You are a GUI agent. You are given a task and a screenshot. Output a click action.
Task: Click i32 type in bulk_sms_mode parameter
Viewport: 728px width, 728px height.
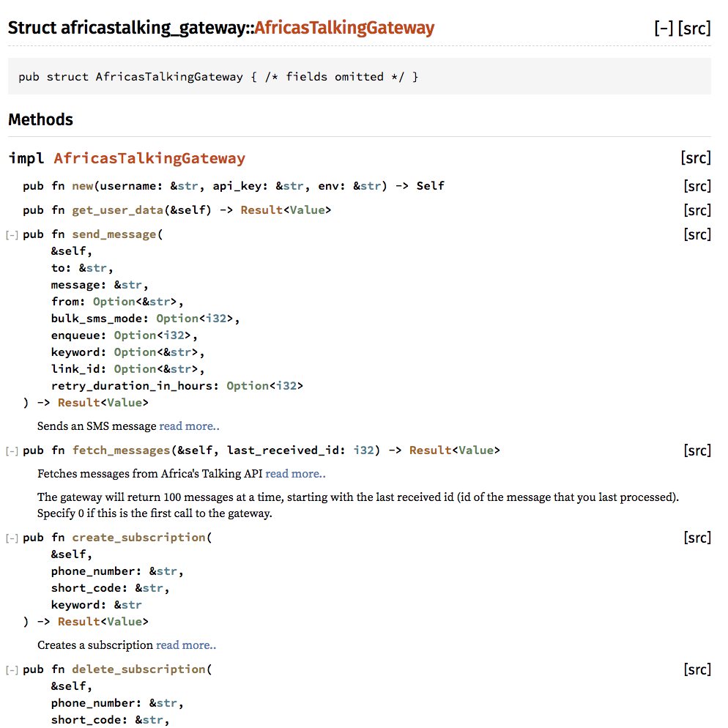(216, 319)
